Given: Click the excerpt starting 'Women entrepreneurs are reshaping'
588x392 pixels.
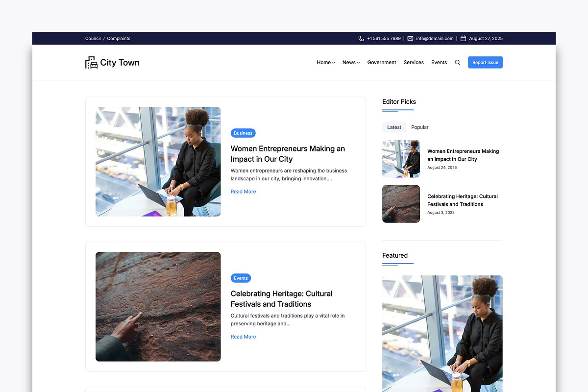Looking at the screenshot, I should 289,175.
